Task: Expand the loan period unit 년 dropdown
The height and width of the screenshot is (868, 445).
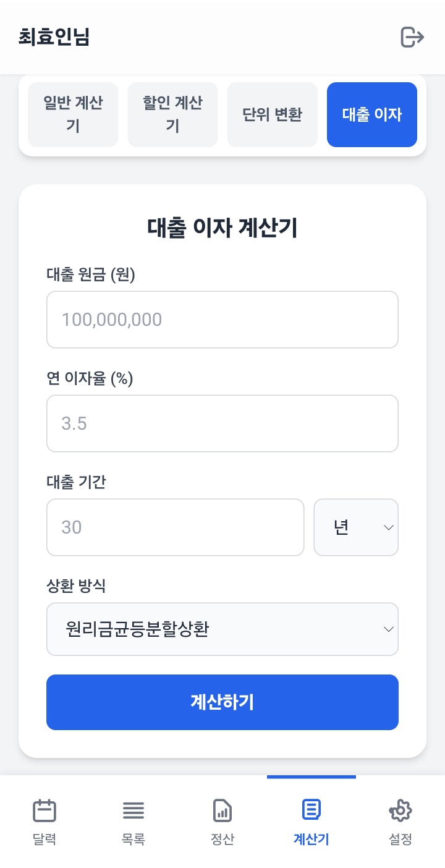Action: coord(356,527)
